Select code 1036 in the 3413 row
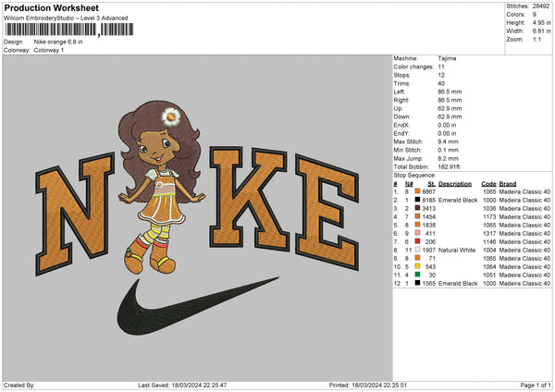This screenshot has width=555, height=392. pyautogui.click(x=489, y=208)
